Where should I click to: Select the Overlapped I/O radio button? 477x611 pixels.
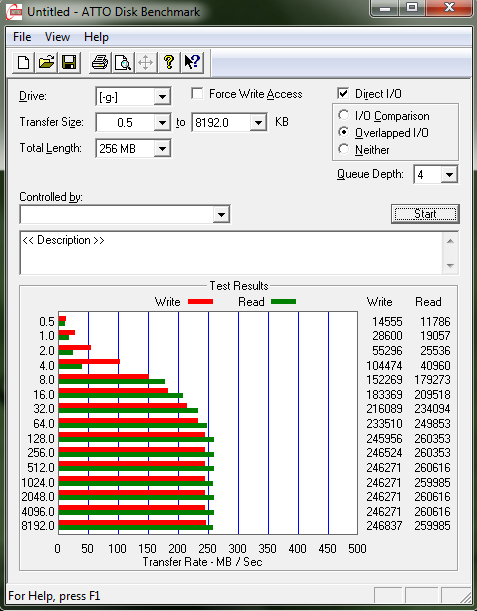tap(344, 132)
